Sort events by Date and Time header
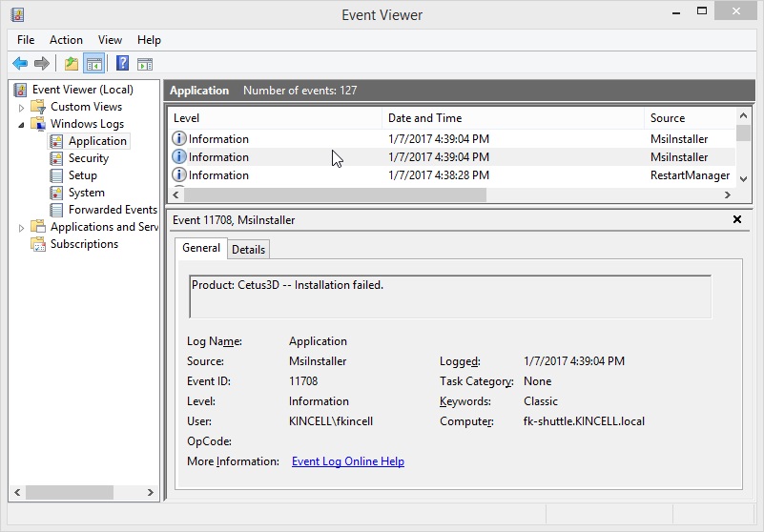Screen dimensions: 764x532 tap(513, 118)
